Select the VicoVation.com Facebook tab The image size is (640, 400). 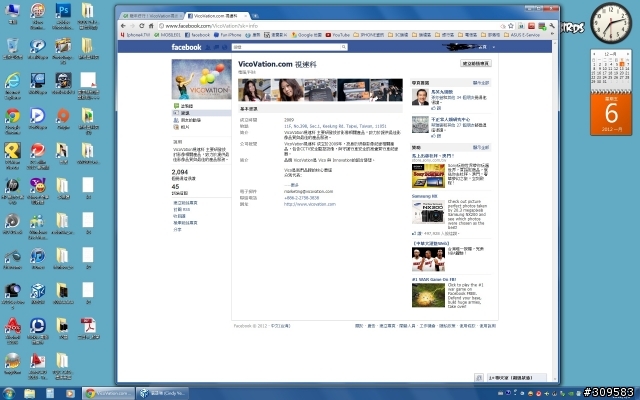click(216, 16)
